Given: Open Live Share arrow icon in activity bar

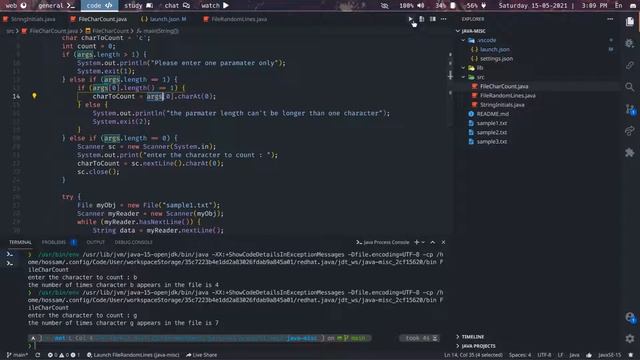Looking at the screenshot, I should tap(630, 130).
